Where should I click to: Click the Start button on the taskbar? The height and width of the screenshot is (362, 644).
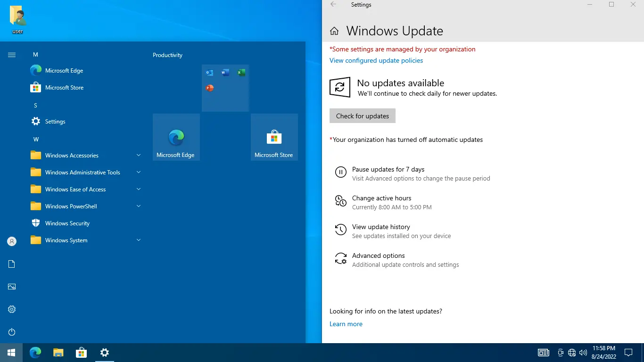point(11,353)
